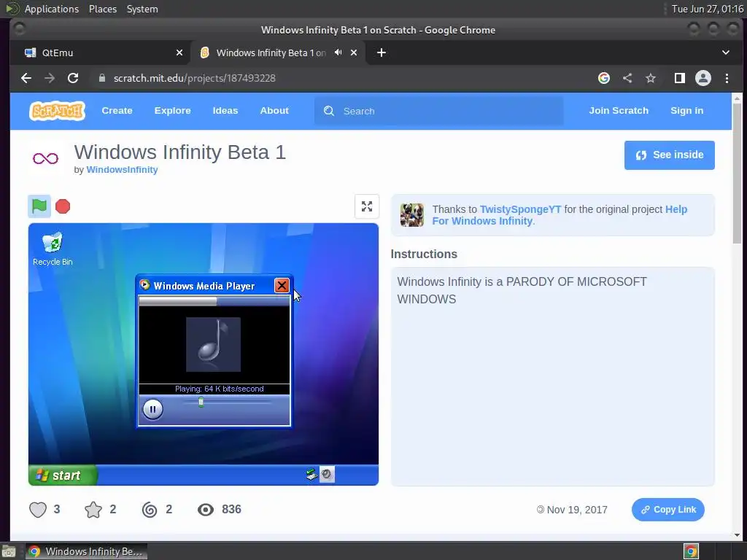Click Sign in
The image size is (747, 560).
tap(686, 111)
